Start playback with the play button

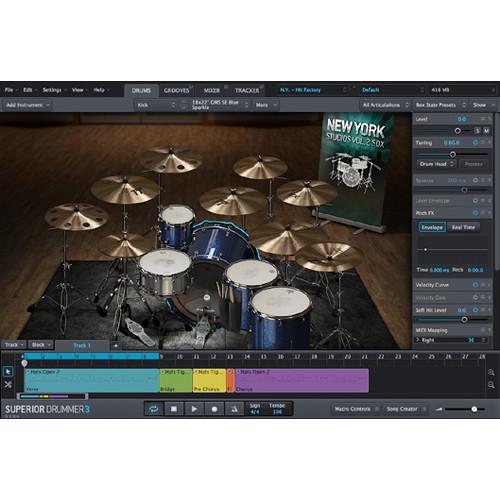(194, 409)
